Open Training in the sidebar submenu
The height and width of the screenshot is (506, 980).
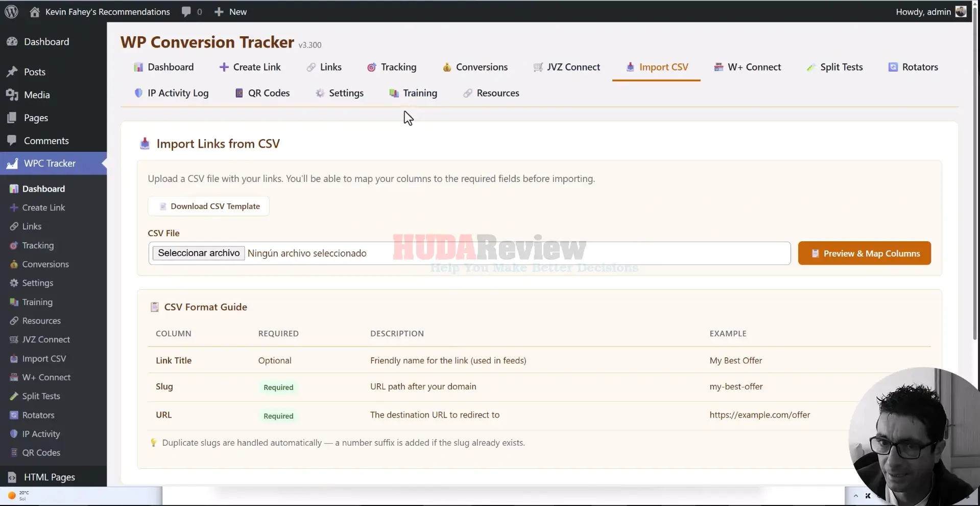tap(37, 302)
